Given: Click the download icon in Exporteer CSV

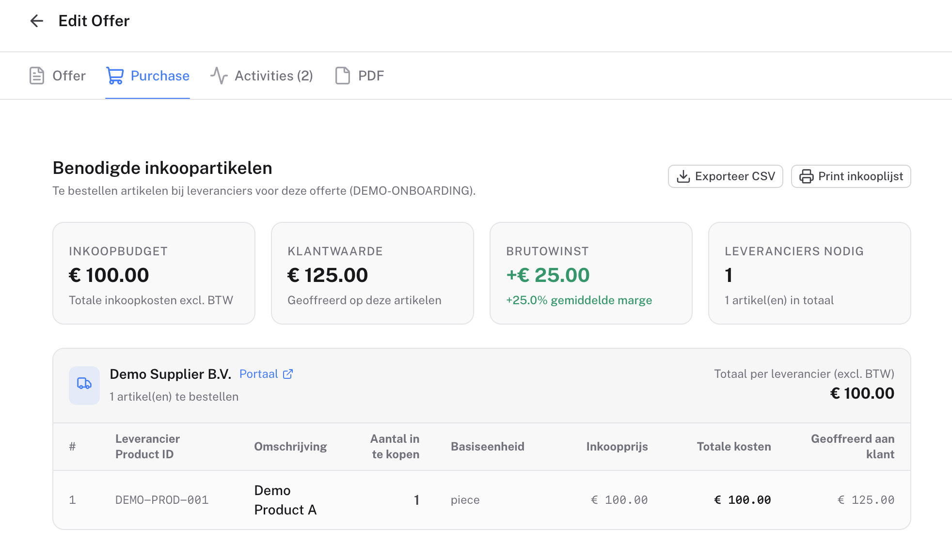Looking at the screenshot, I should pos(683,176).
